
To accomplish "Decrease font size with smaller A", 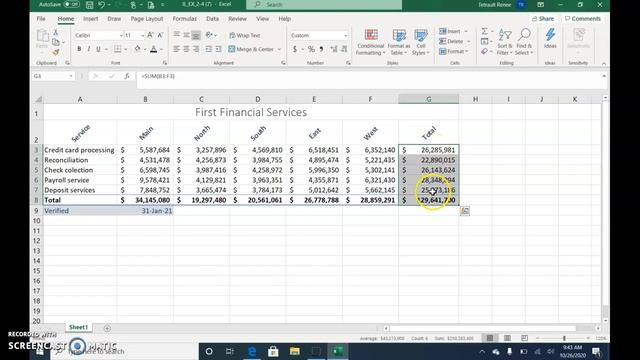I will tap(160, 36).
